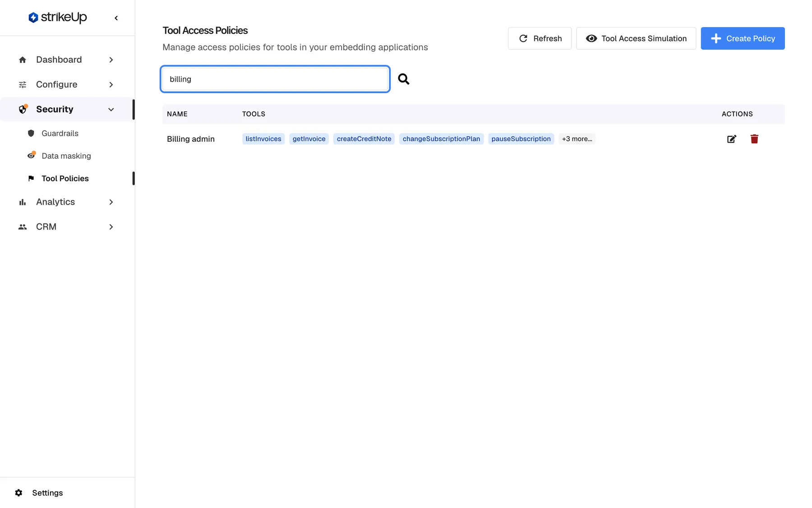Viewport: 812px width, 508px height.
Task: Click the Configure sliders icon
Action: coord(23,84)
